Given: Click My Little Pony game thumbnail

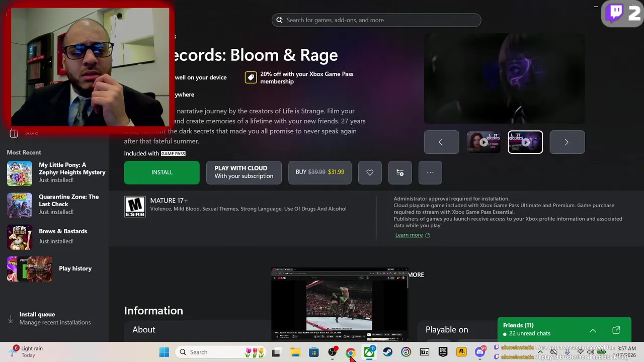Looking at the screenshot, I should [20, 173].
